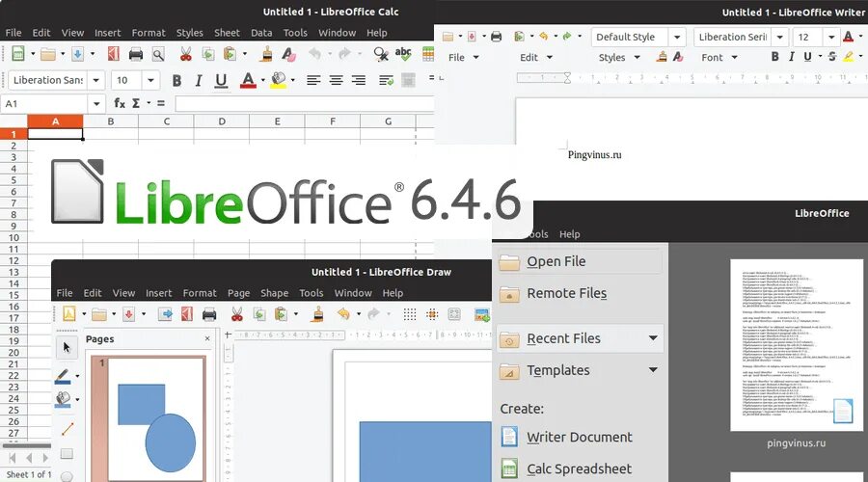Expand Recent Files list in Start Center
This screenshot has height=482, width=868.
coord(653,338)
